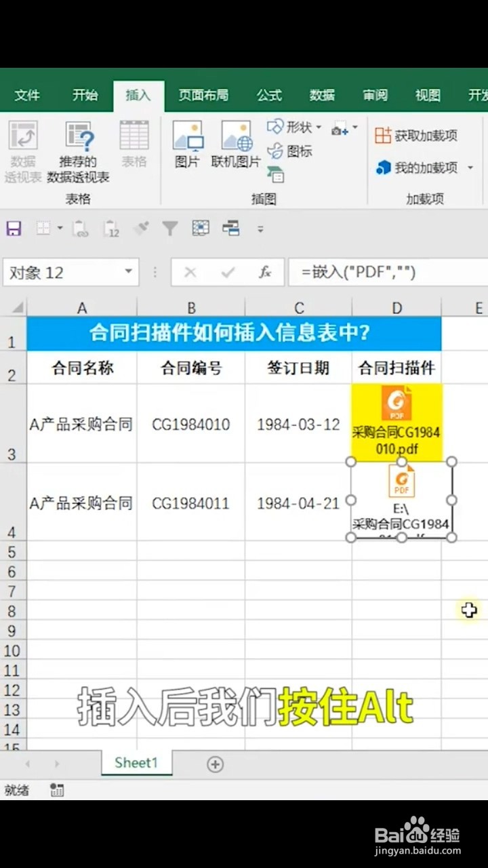This screenshot has height=868, width=488.
Task: Click the purple Save icon
Action: (14, 229)
